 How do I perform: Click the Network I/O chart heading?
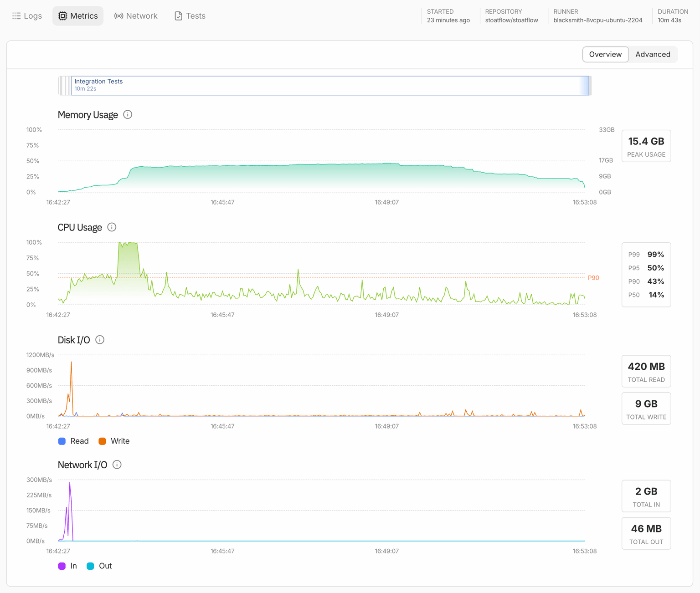click(x=82, y=465)
